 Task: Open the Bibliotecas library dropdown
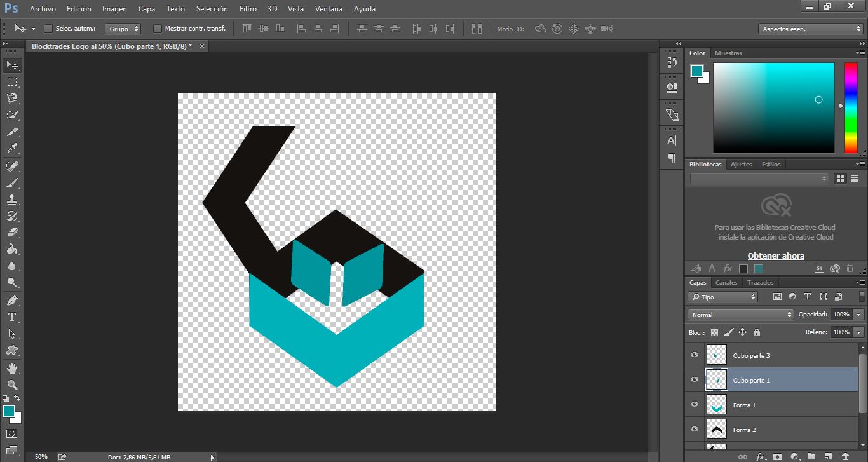759,179
